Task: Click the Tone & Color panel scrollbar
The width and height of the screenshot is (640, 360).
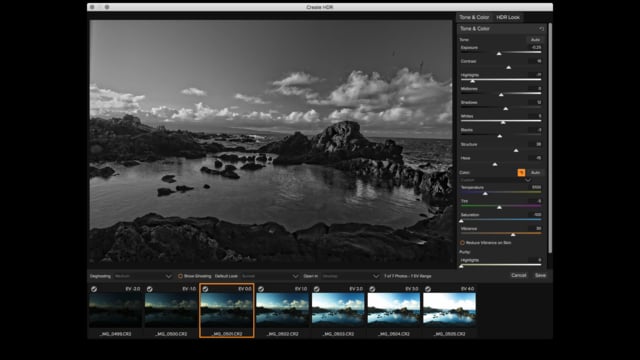Action: 550,138
